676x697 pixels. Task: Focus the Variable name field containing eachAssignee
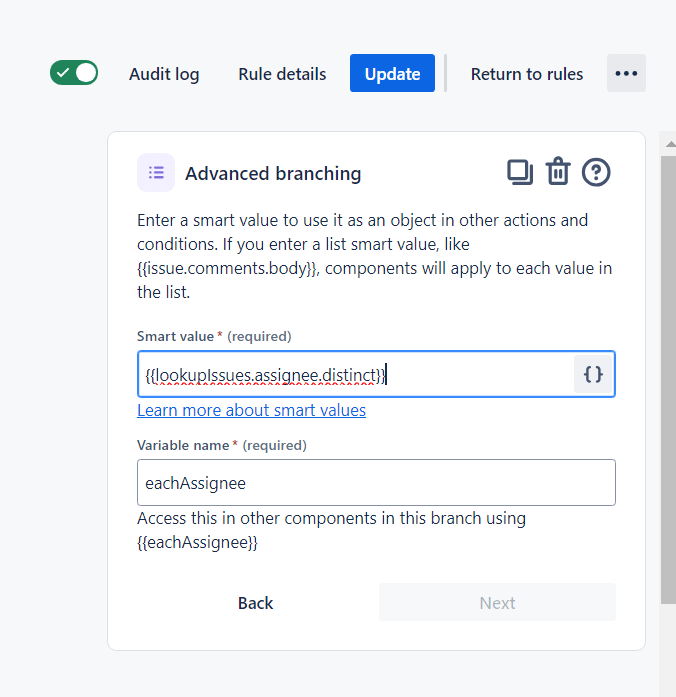pyautogui.click(x=376, y=482)
